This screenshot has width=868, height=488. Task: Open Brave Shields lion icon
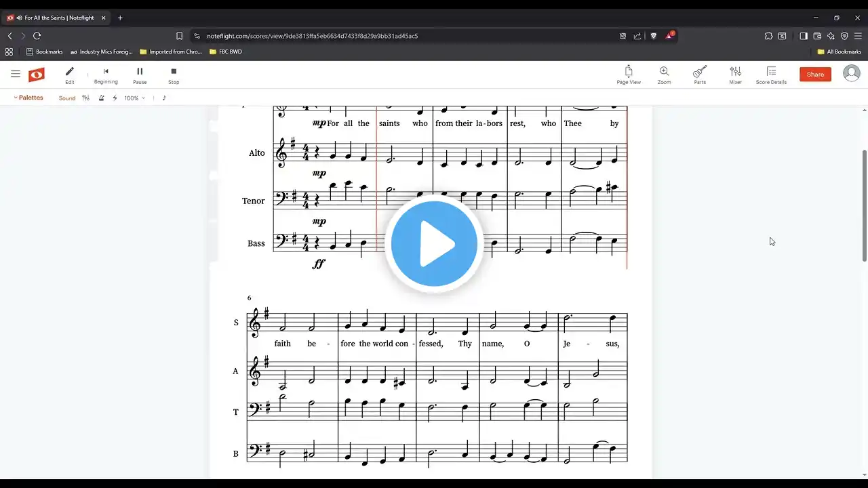[654, 36]
